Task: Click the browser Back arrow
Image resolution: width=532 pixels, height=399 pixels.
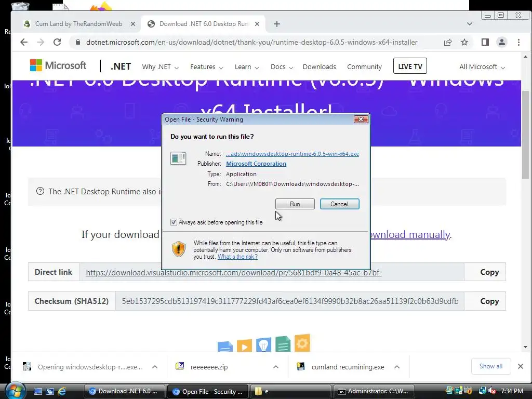Action: click(24, 42)
